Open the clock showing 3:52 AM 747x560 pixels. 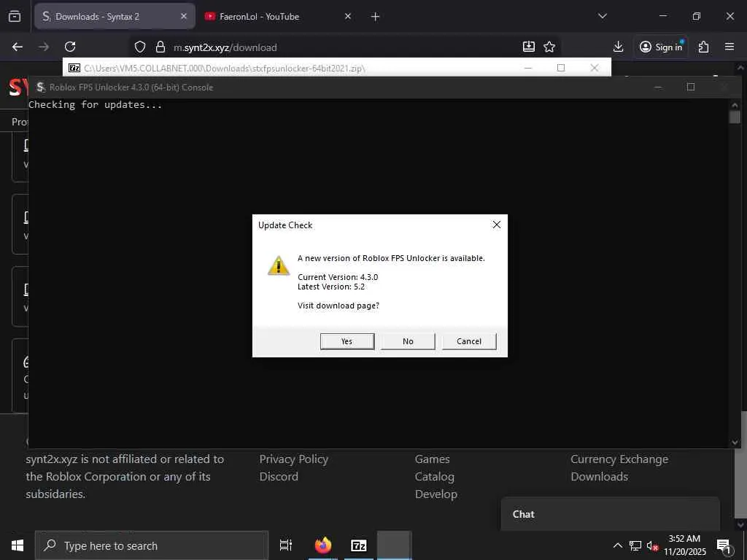click(x=684, y=545)
